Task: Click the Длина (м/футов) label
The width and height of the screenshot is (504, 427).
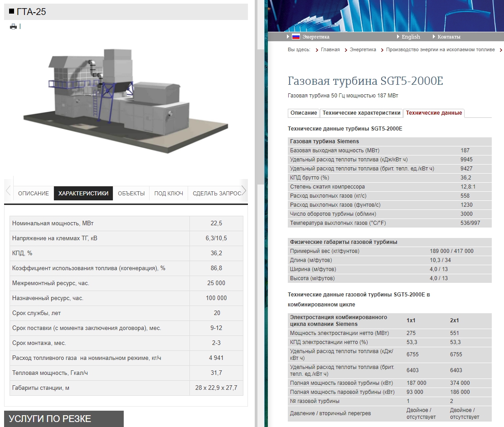Action: pos(311,260)
